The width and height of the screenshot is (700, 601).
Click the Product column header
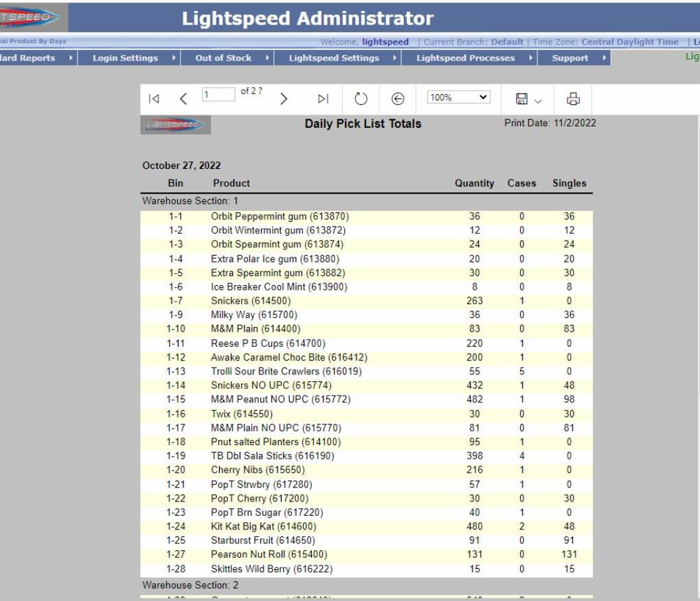pyautogui.click(x=232, y=183)
